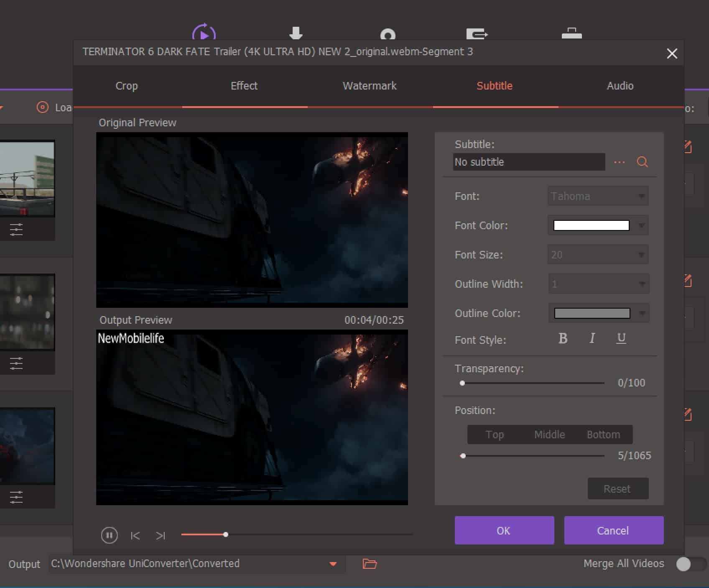The width and height of the screenshot is (709, 588).
Task: Click the Original Preview video frame
Action: click(x=252, y=220)
